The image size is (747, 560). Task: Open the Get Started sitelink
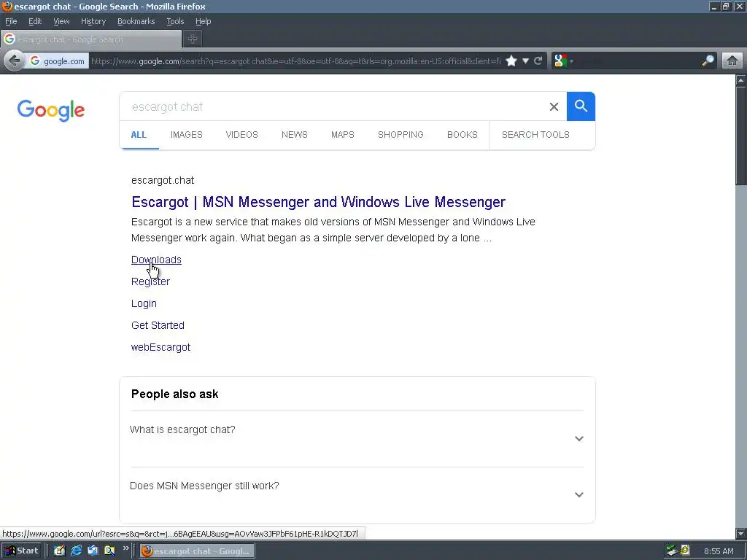point(158,325)
